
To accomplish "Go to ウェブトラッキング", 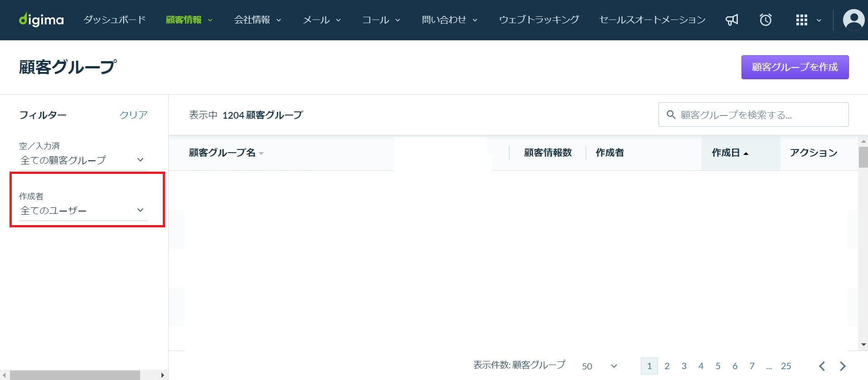I will 539,20.
